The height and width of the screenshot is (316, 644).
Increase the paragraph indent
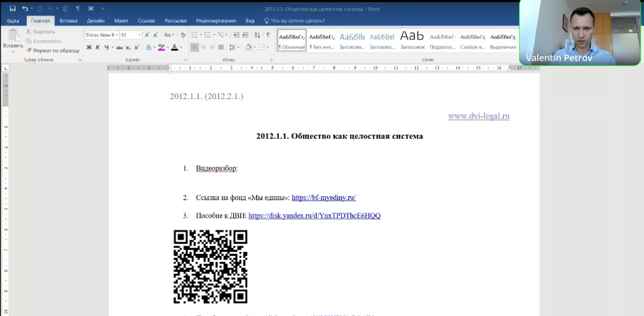[x=245, y=35]
